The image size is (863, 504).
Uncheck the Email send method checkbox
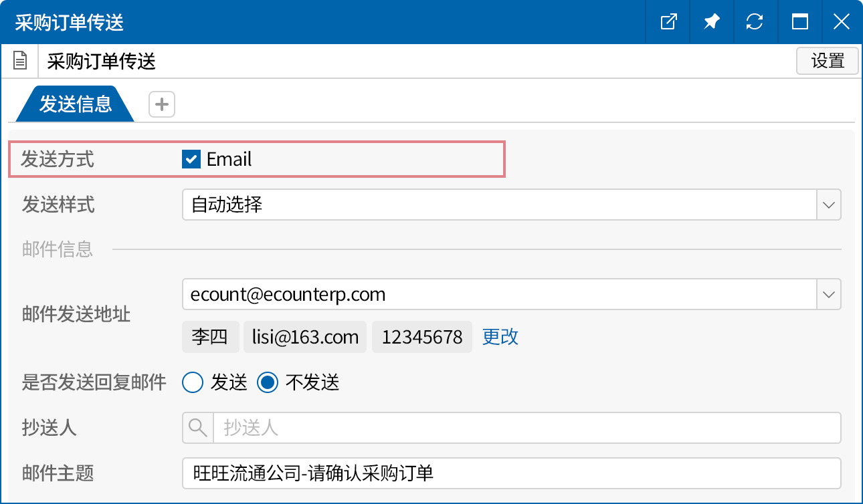tap(191, 159)
